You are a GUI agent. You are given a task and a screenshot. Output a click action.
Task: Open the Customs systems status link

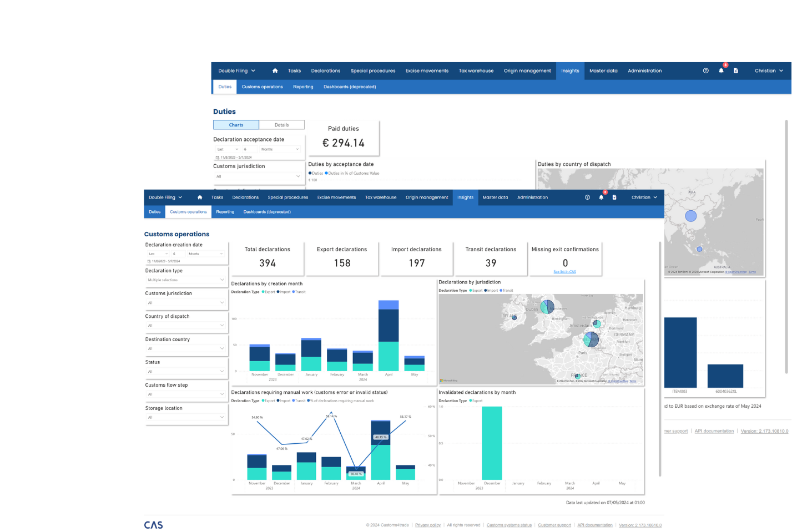(509, 525)
